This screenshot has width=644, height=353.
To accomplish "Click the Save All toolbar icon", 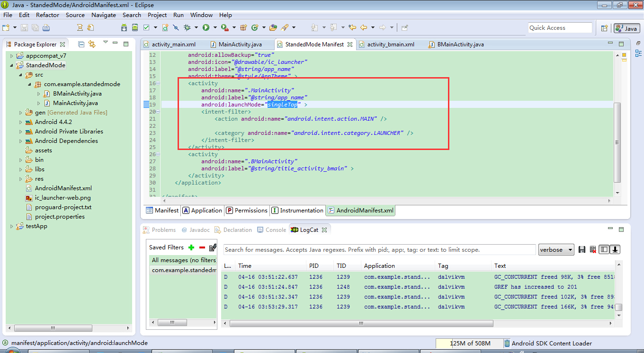I will tap(36, 27).
